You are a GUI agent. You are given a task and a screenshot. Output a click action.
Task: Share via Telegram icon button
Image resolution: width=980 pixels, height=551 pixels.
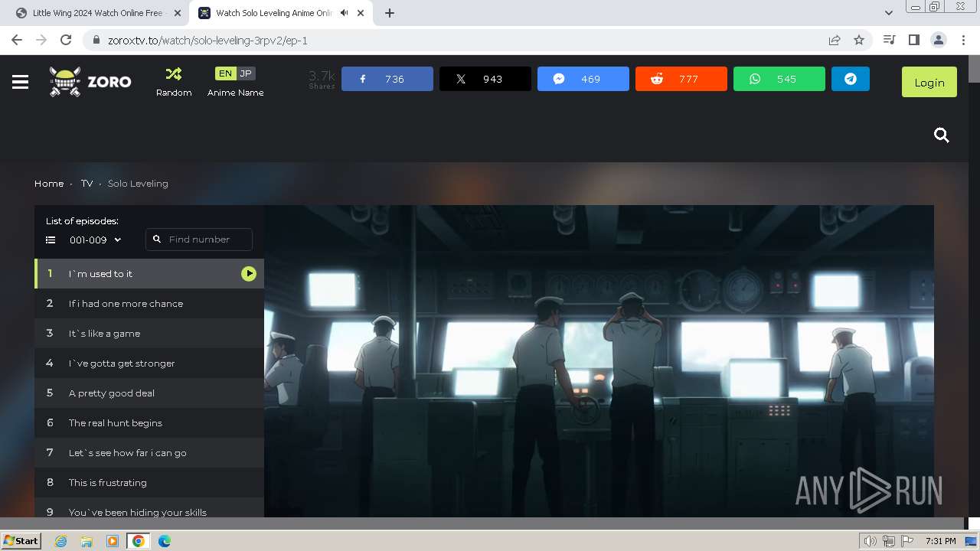pyautogui.click(x=851, y=79)
